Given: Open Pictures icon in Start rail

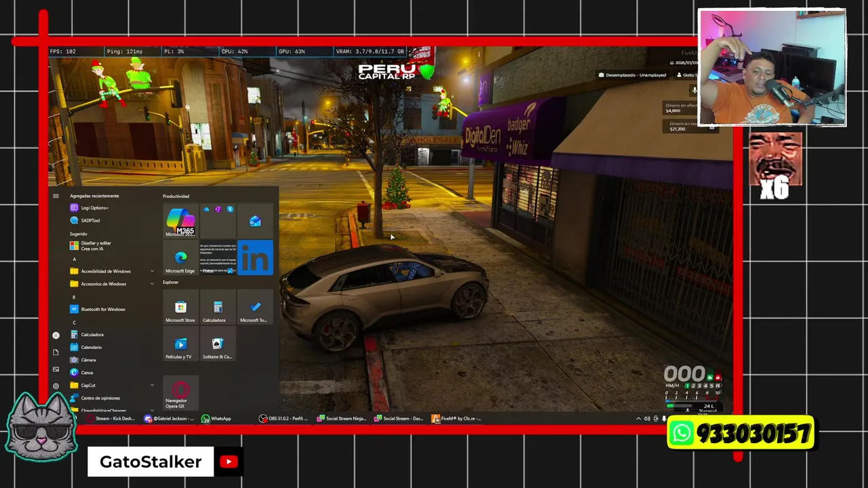Looking at the screenshot, I should [x=56, y=369].
